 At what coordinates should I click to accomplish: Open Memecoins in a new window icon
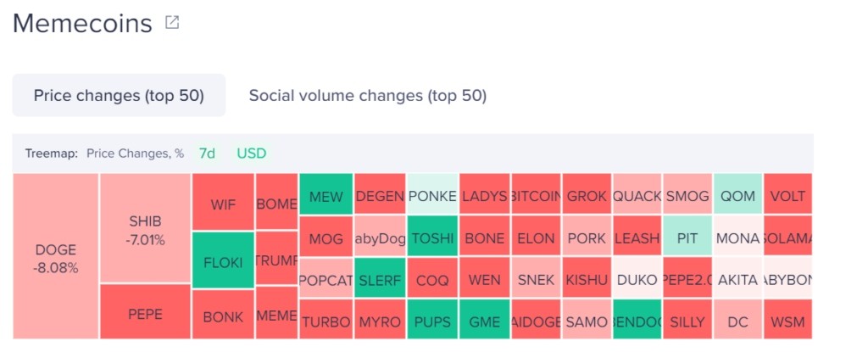point(172,23)
